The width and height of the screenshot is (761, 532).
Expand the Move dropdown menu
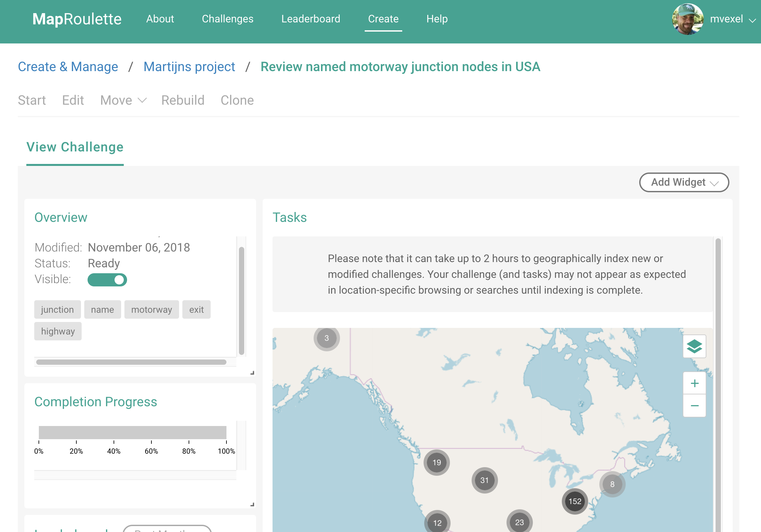tap(123, 100)
